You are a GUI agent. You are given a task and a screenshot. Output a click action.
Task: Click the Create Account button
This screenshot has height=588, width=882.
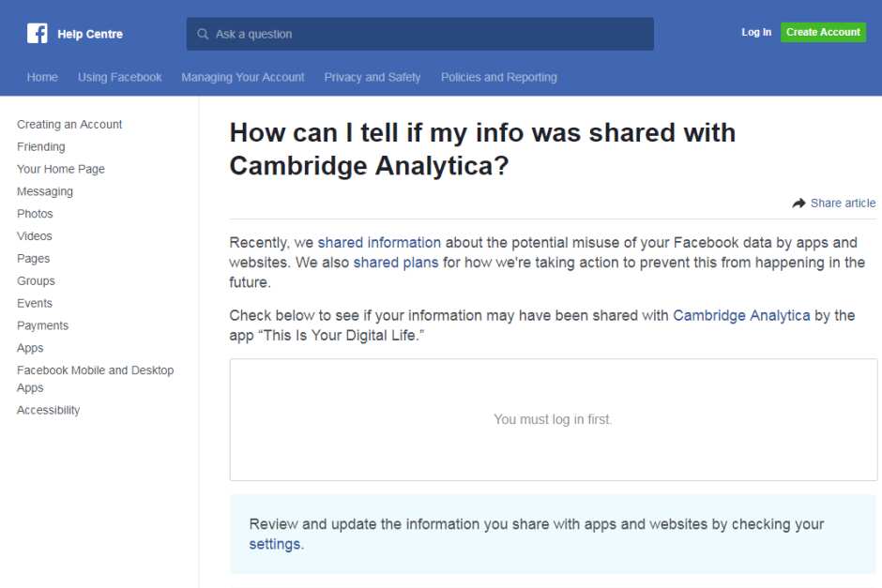823,32
